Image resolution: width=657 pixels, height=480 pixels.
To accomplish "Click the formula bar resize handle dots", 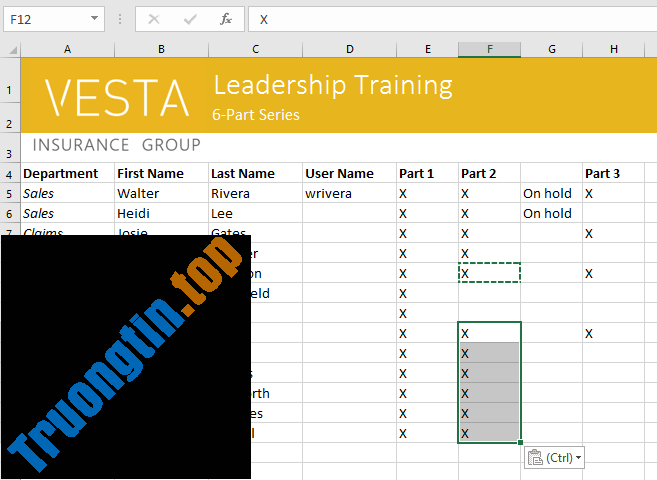I will pos(120,19).
